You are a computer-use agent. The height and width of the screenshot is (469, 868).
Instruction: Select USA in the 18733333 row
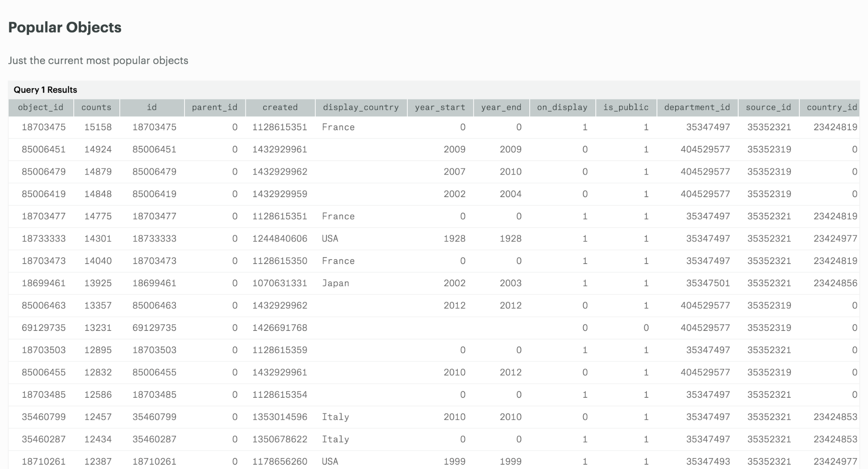pos(330,238)
